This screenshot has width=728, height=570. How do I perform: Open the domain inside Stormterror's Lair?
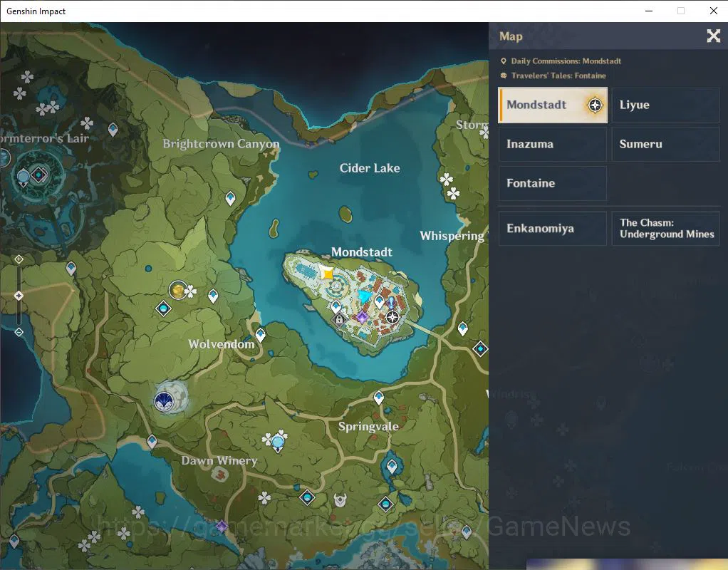tap(39, 175)
